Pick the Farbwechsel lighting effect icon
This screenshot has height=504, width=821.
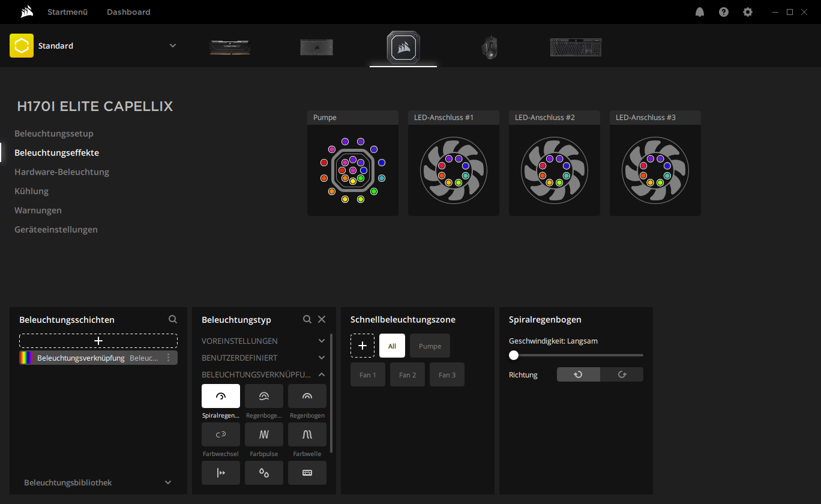point(221,434)
